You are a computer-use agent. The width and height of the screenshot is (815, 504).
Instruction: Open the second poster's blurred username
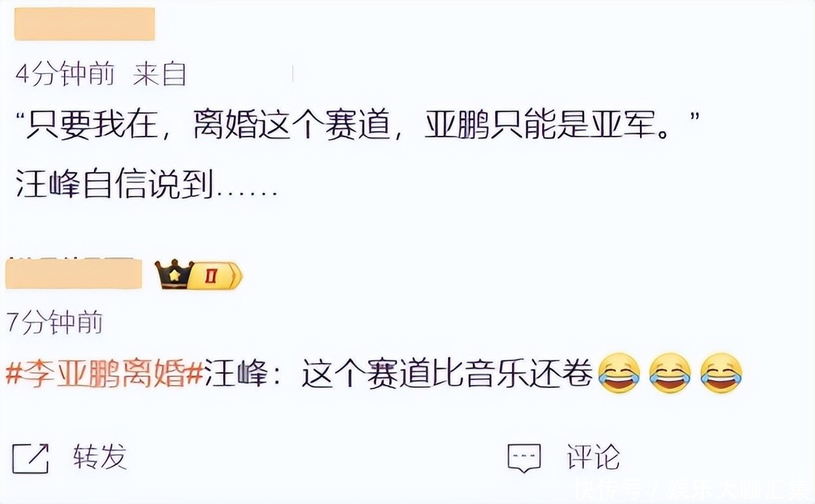tap(74, 274)
